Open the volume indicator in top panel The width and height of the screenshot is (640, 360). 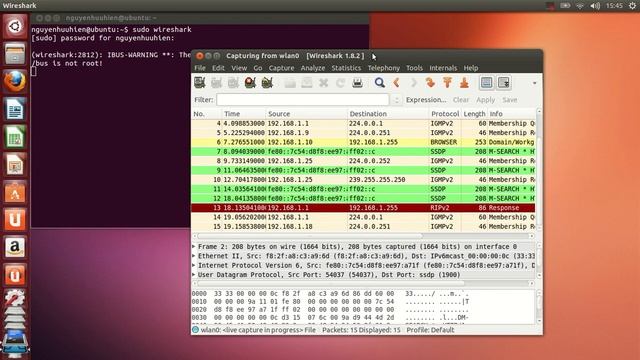(595, 6)
